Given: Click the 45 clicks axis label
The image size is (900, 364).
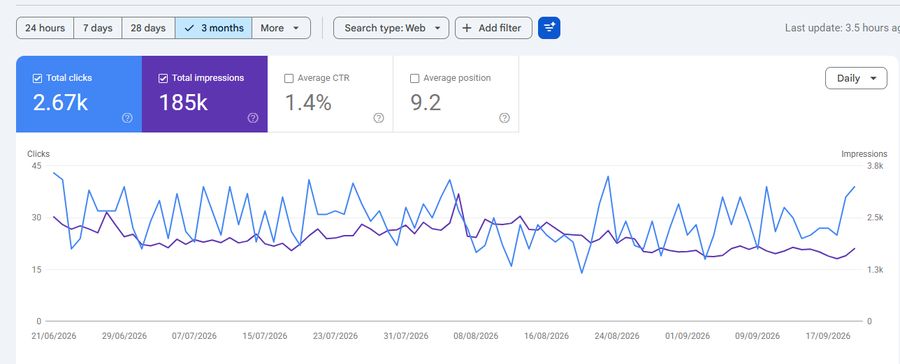Looking at the screenshot, I should (37, 166).
